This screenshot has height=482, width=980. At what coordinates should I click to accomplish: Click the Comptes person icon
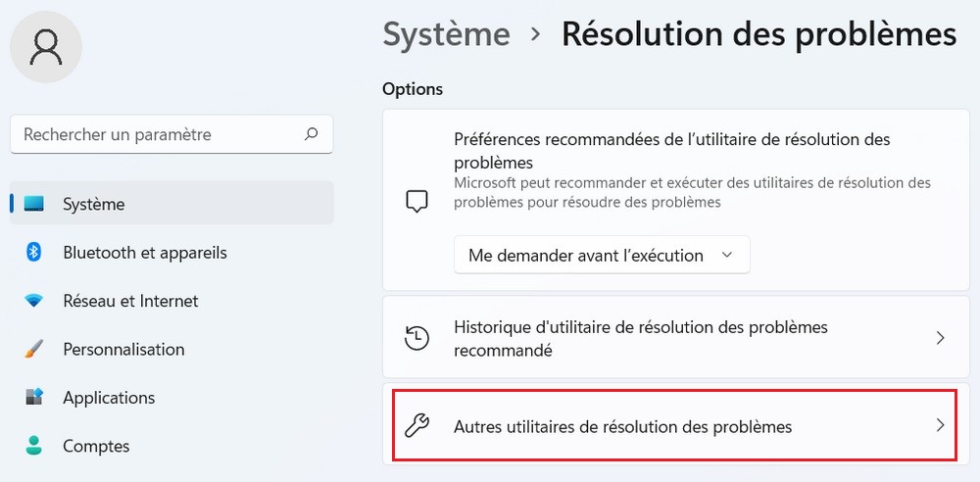point(34,446)
